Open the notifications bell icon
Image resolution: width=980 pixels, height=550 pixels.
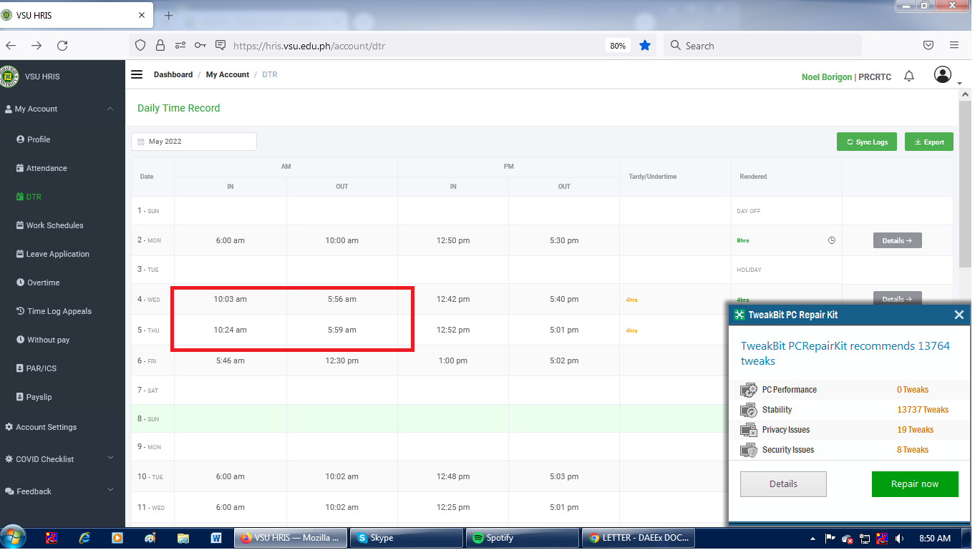908,76
